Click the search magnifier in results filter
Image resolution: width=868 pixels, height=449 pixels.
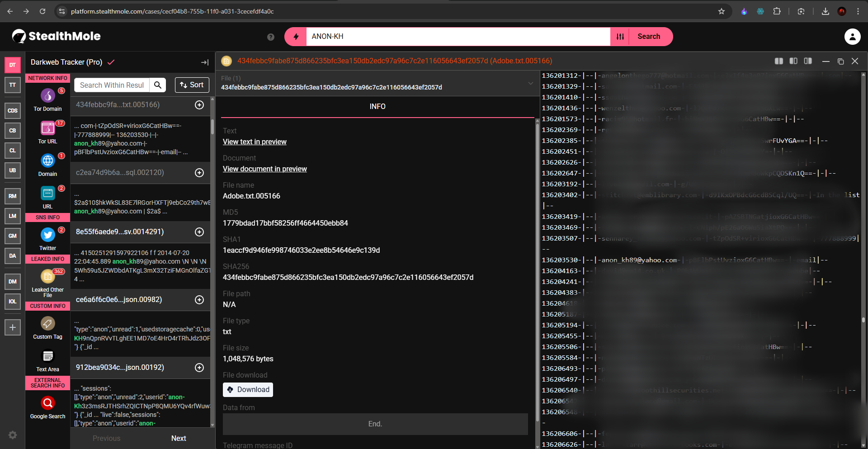157,85
